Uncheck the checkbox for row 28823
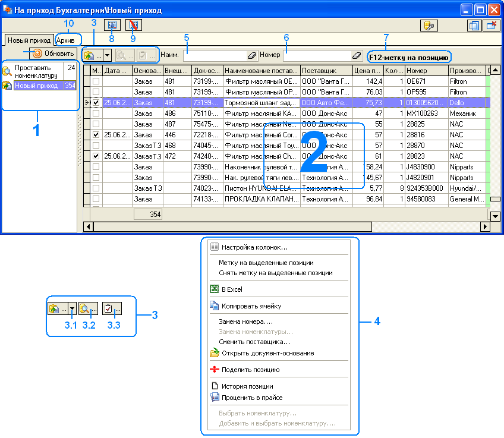The height and width of the screenshot is (438, 504). pyautogui.click(x=96, y=156)
